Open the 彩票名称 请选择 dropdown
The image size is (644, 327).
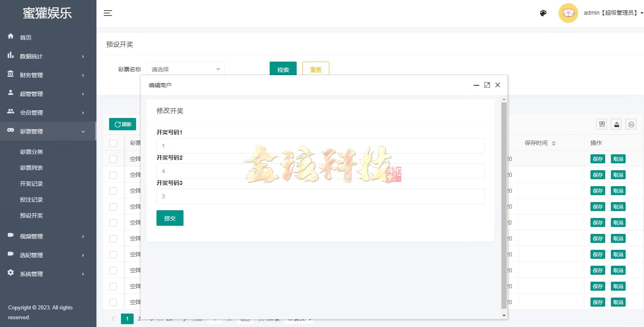(186, 69)
